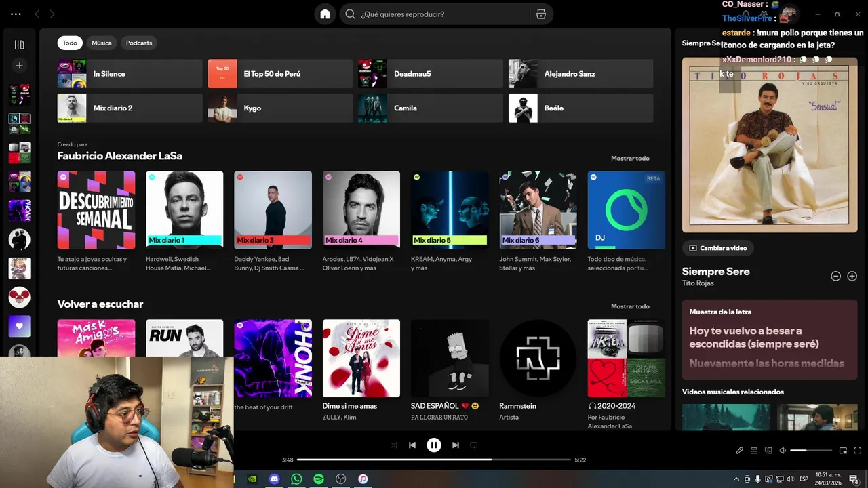The height and width of the screenshot is (488, 868).
Task: Navigate back with the left arrow
Action: (x=37, y=14)
